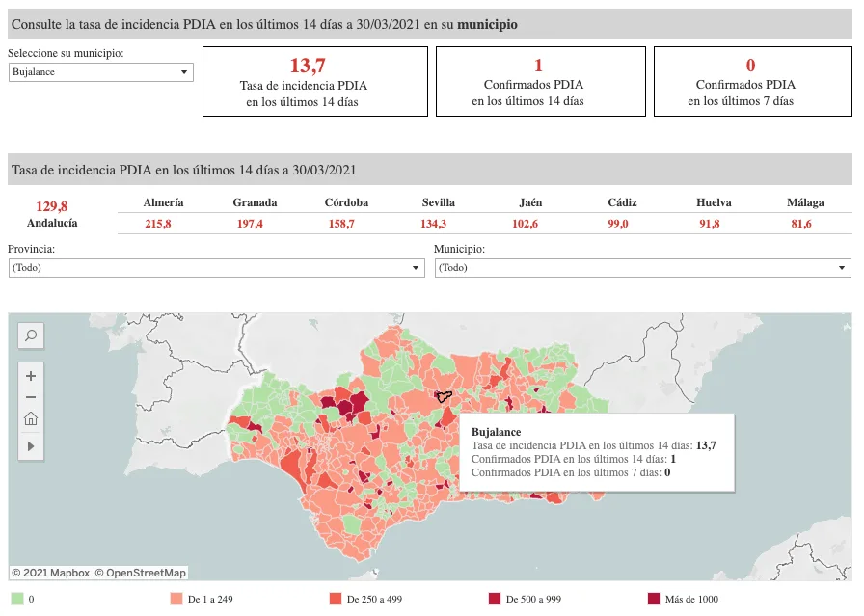Select the Granada province header
Image resolution: width=864 pixels, height=616 pixels.
tap(255, 202)
